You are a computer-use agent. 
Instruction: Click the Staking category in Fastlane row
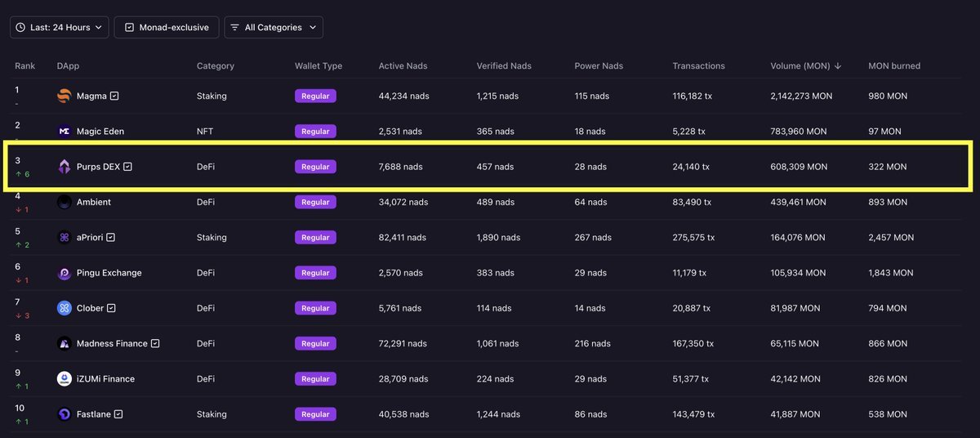212,414
